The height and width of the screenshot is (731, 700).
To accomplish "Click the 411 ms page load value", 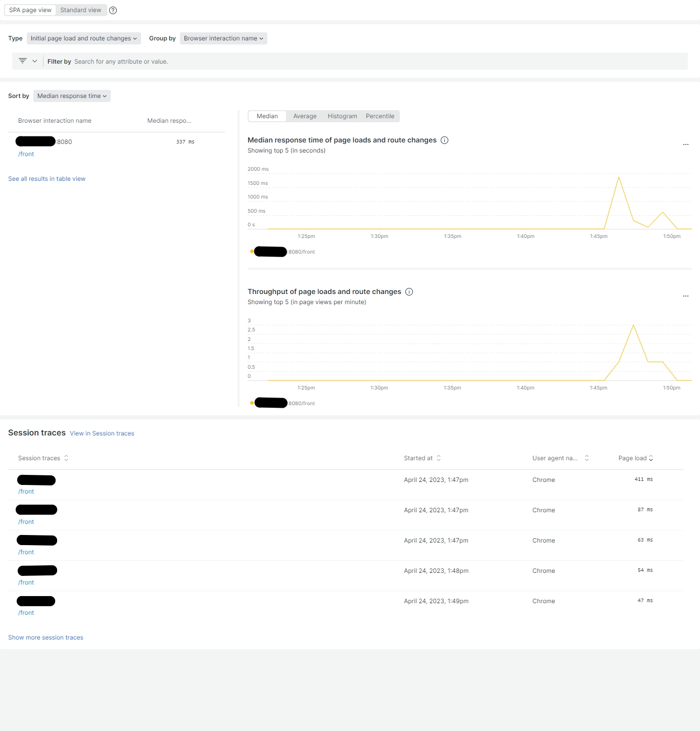I will (x=643, y=479).
